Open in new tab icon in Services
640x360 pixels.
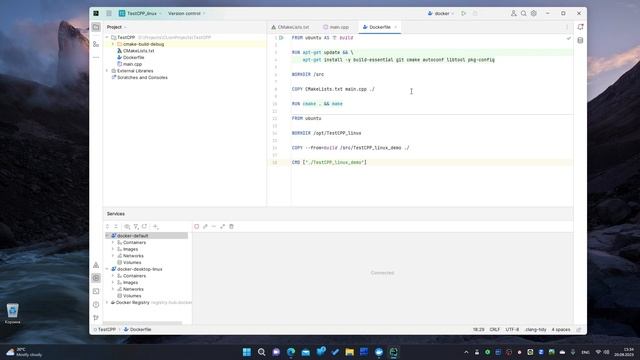pyautogui.click(x=144, y=227)
